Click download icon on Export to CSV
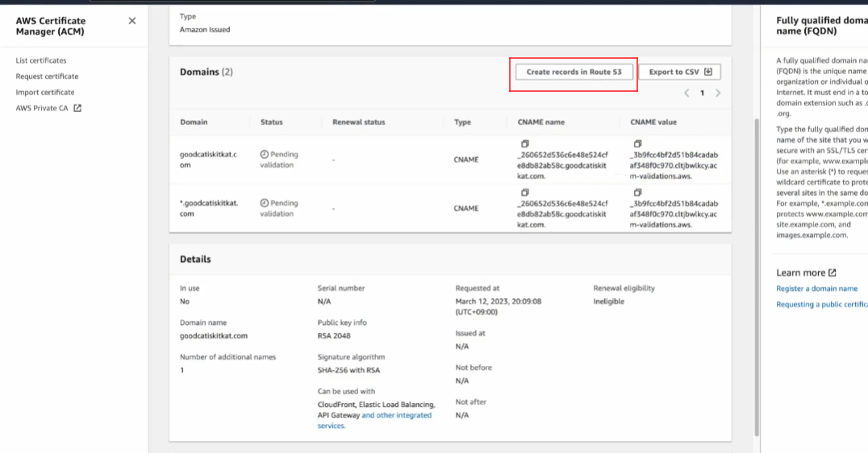 tap(708, 72)
